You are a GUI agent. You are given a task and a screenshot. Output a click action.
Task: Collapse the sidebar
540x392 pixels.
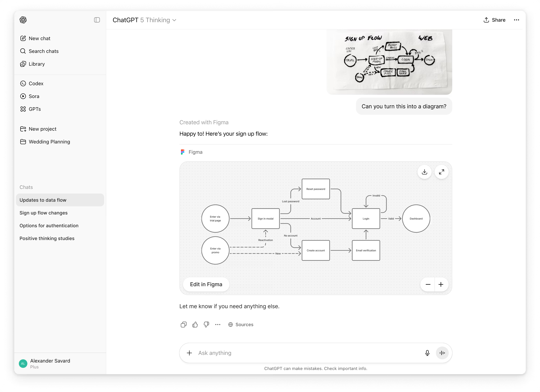pos(97,20)
